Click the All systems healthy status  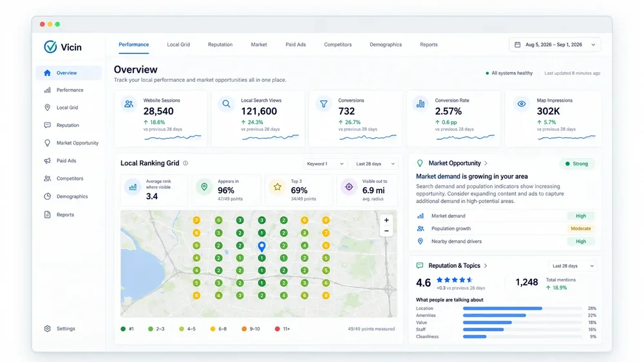509,73
